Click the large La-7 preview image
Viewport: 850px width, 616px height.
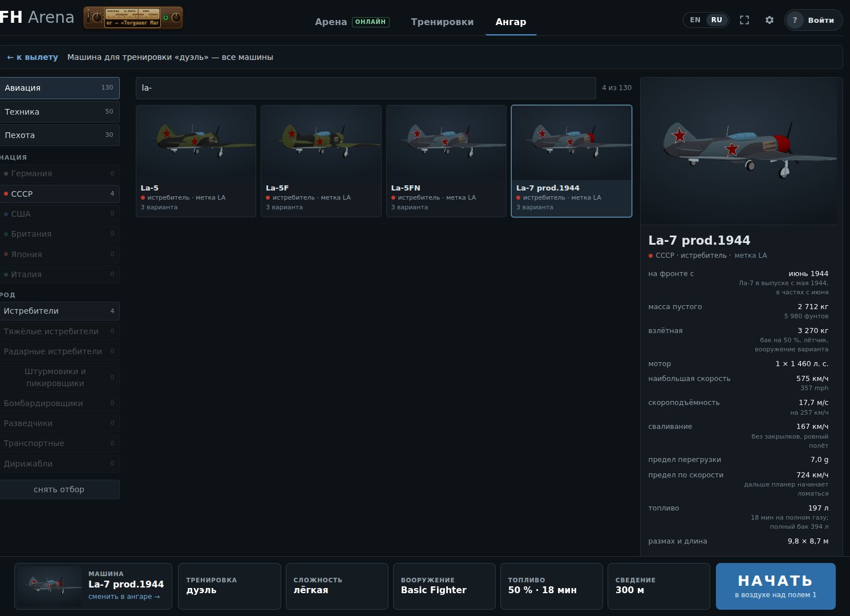(739, 151)
